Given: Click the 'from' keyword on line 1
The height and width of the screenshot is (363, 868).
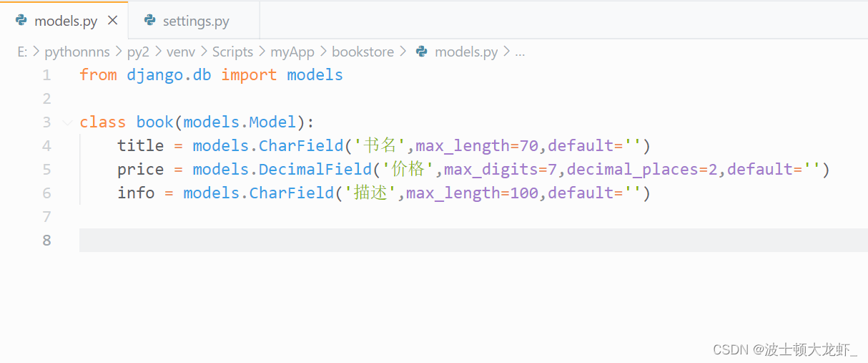Looking at the screenshot, I should click(x=98, y=75).
